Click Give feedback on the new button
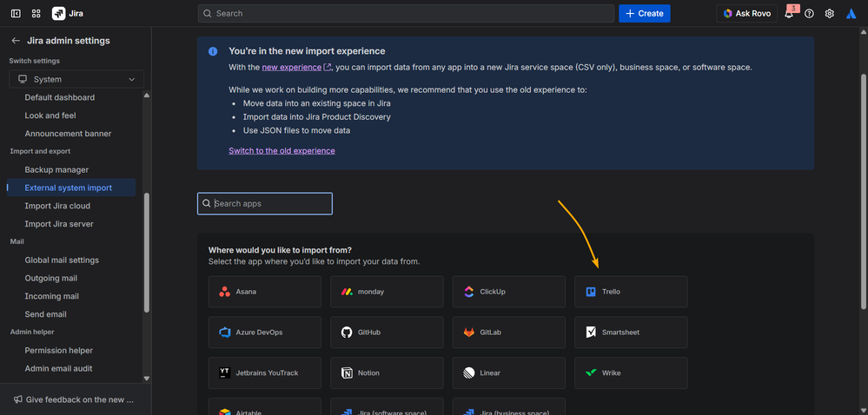 pyautogui.click(x=74, y=399)
